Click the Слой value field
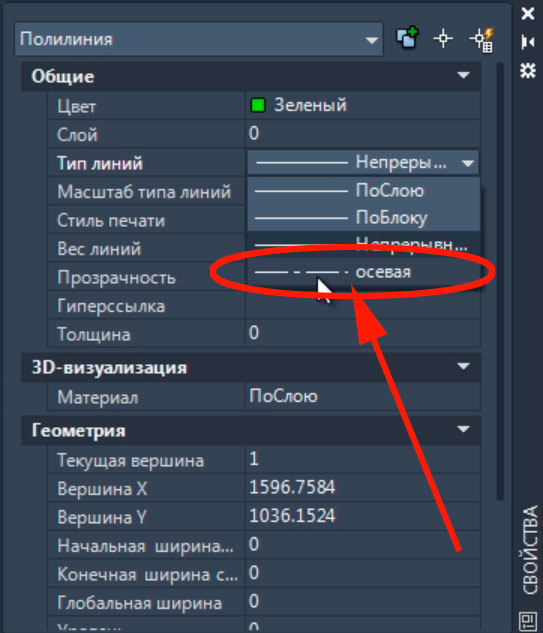Image resolution: width=543 pixels, height=633 pixels. 363,134
